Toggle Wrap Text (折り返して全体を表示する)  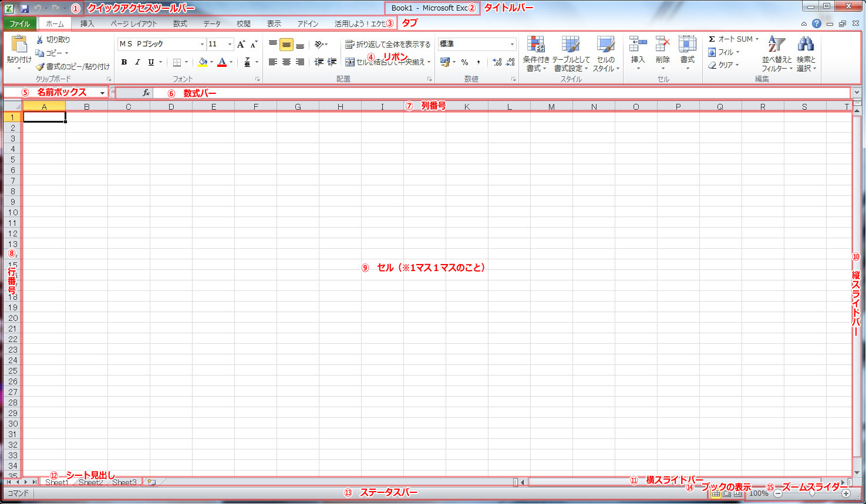click(x=387, y=44)
